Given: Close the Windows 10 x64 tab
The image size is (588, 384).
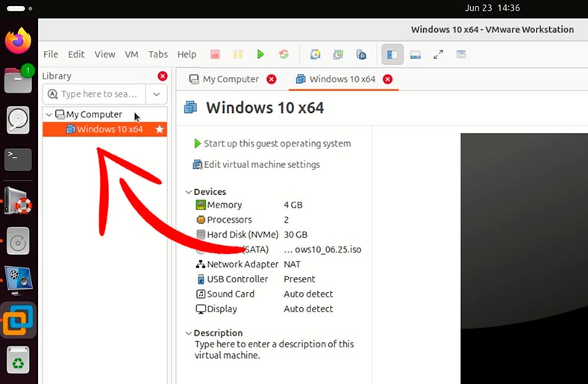Looking at the screenshot, I should pos(388,79).
